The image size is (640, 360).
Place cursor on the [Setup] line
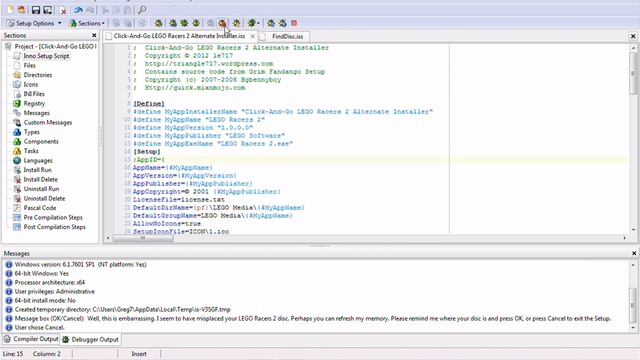pos(147,151)
